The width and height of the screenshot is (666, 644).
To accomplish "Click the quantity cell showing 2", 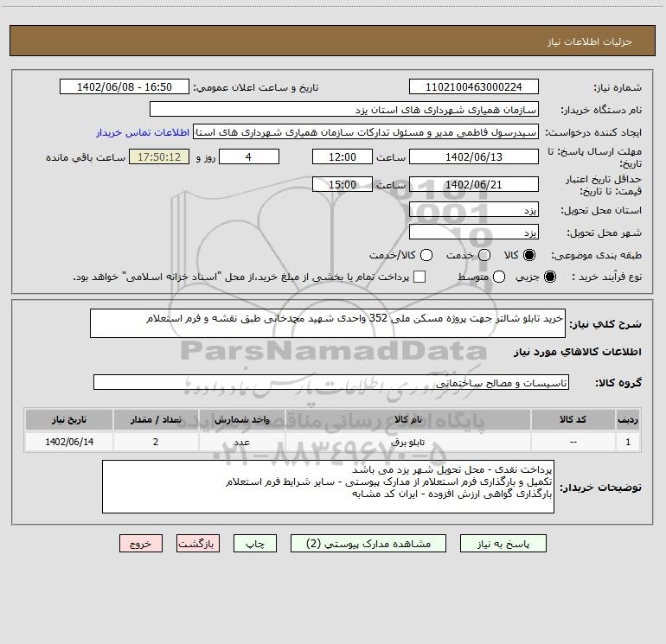I will point(156,442).
